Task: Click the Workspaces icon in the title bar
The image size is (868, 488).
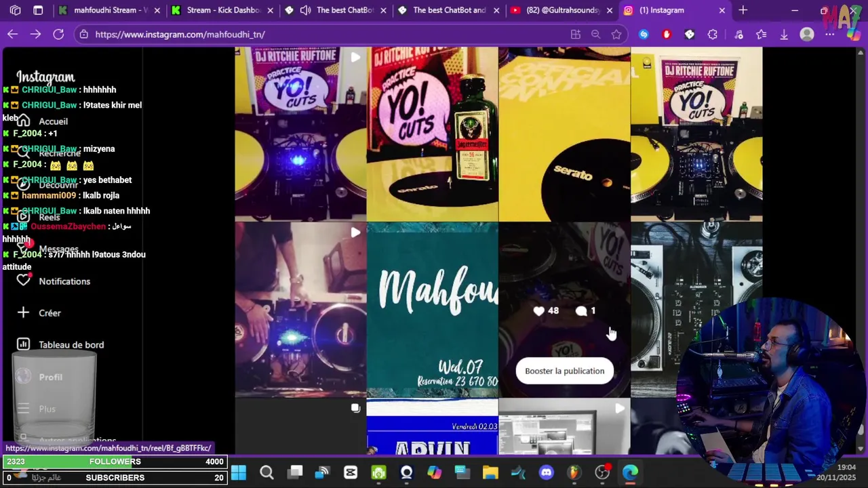Action: click(x=16, y=10)
